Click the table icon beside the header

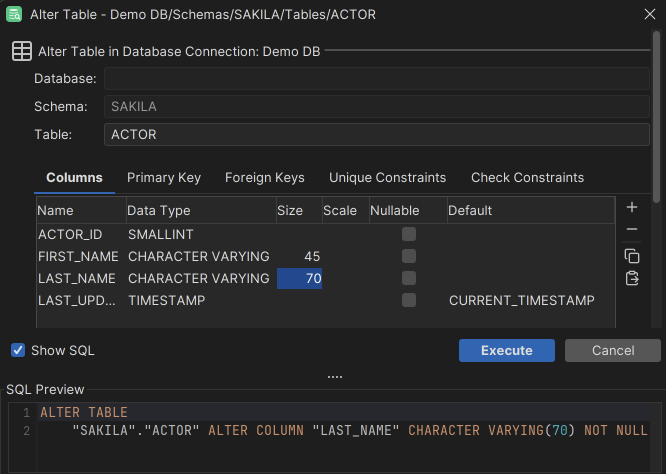pyautogui.click(x=21, y=51)
